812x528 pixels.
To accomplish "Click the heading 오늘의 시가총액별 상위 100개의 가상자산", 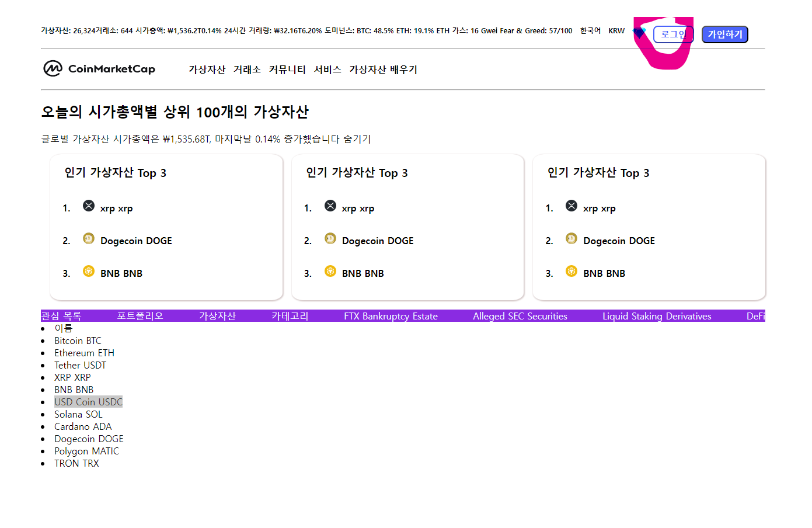I will tap(175, 112).
